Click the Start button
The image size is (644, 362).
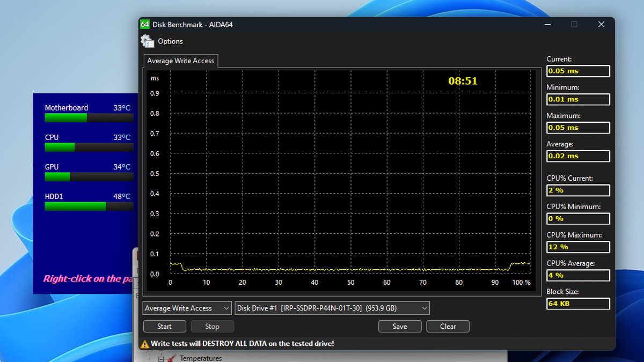click(165, 326)
